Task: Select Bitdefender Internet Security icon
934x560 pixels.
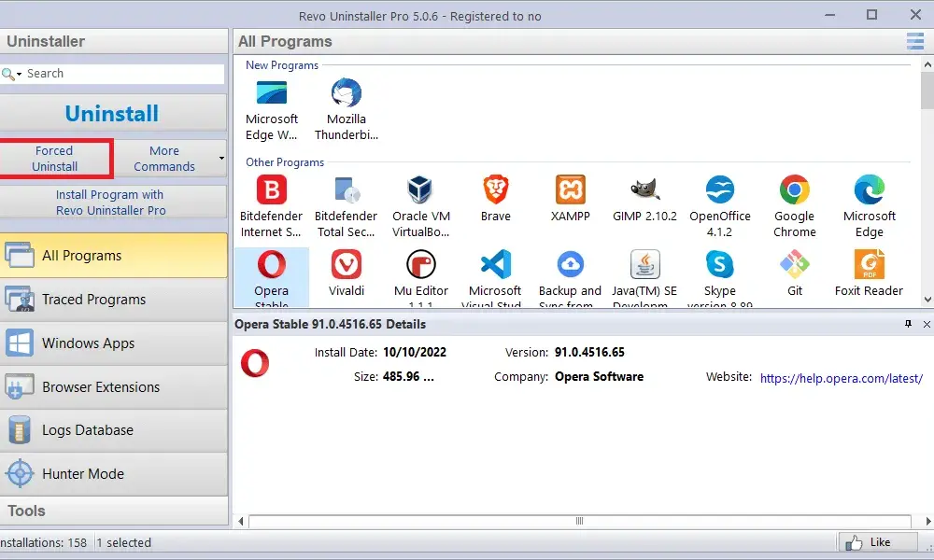Action: tap(272, 189)
